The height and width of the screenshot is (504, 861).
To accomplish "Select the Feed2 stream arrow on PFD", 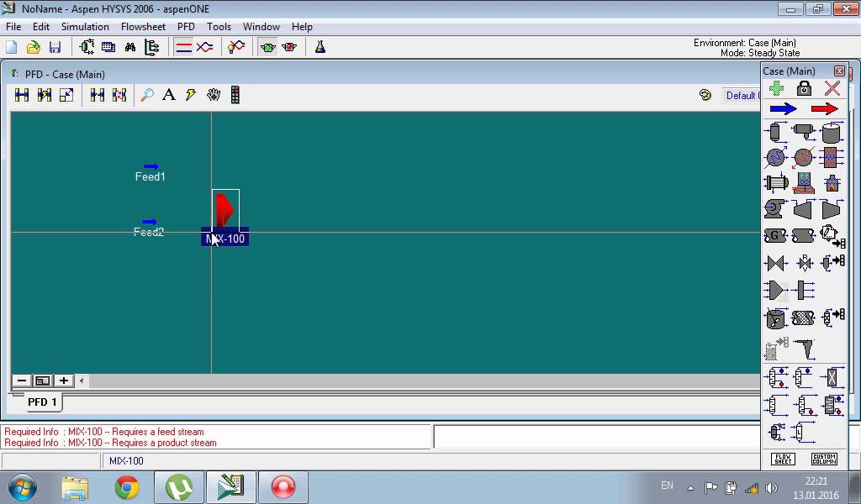I will click(x=150, y=222).
